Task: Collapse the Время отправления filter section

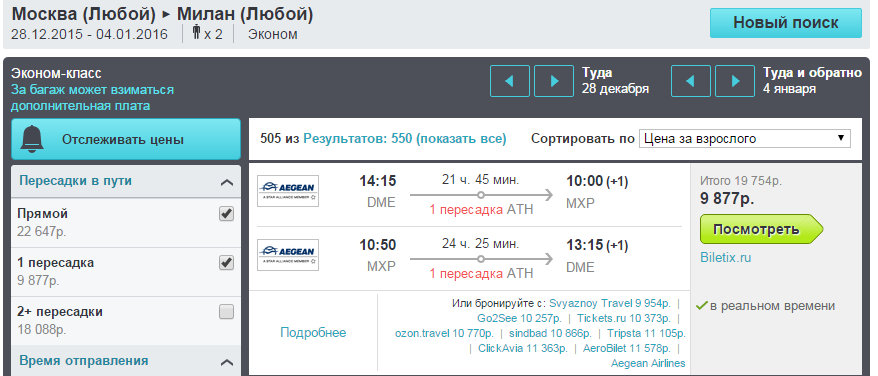Action: click(226, 362)
